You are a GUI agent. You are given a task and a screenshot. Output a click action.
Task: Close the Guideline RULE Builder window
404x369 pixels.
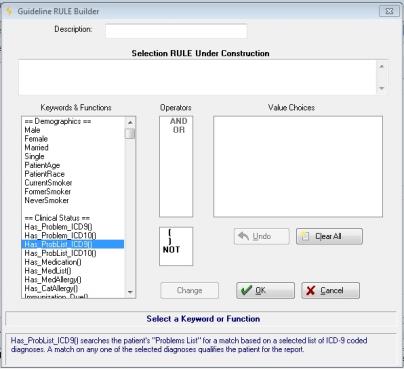coord(389,11)
